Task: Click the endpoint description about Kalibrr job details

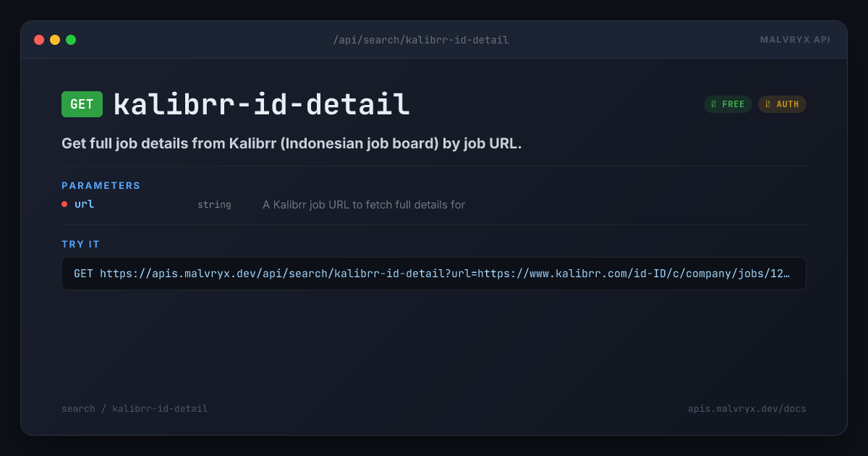Action: [x=292, y=143]
